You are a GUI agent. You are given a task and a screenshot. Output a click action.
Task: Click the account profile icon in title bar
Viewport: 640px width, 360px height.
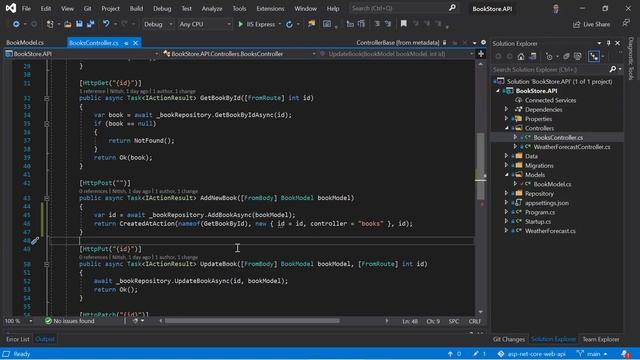click(x=556, y=9)
